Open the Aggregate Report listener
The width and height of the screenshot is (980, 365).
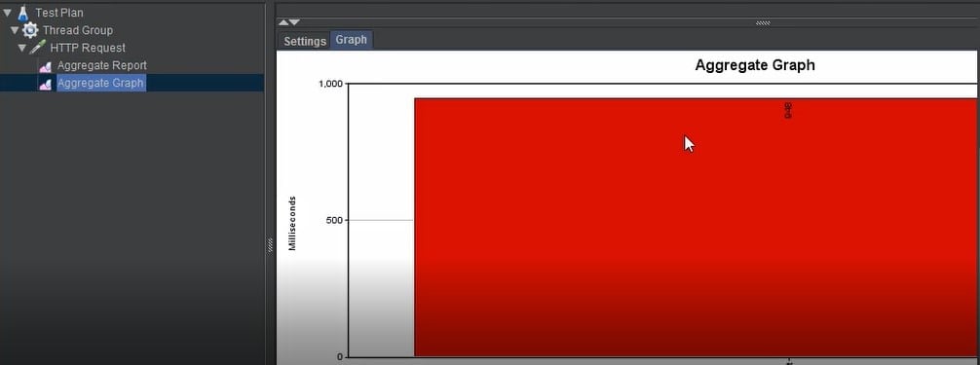[x=102, y=65]
